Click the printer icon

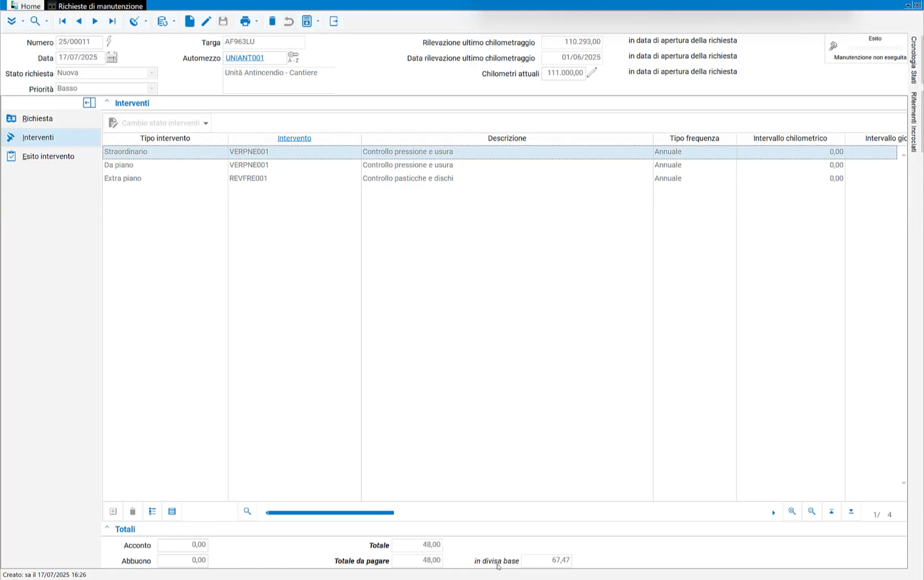pyautogui.click(x=245, y=21)
